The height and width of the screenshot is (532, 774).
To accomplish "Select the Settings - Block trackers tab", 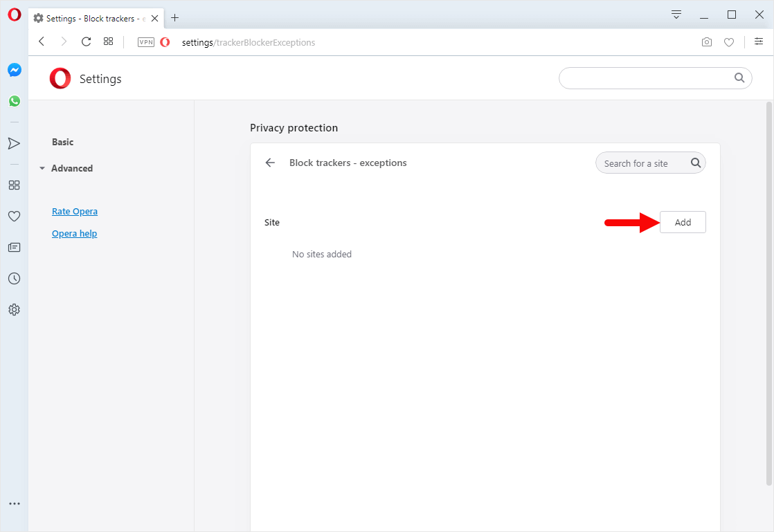I will (x=96, y=18).
